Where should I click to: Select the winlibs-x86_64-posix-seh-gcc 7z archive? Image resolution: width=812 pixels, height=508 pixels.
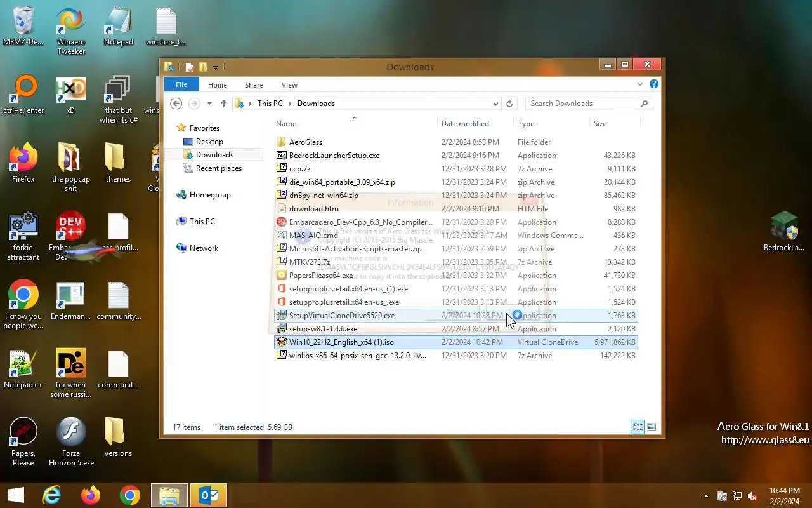tap(455, 356)
